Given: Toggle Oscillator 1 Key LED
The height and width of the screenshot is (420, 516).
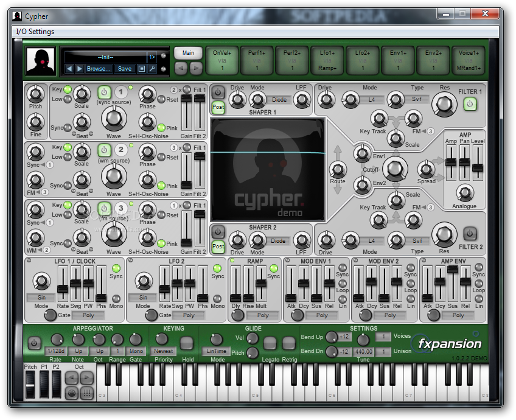Looking at the screenshot, I should [68, 89].
